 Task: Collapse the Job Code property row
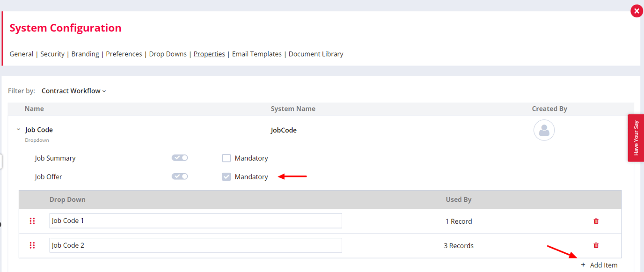tap(18, 130)
